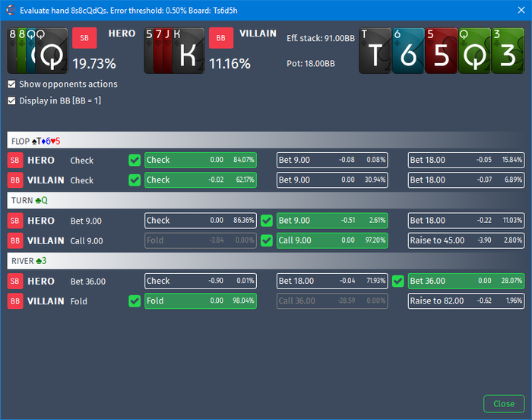Click hero equity 19.73% value

pos(94,64)
